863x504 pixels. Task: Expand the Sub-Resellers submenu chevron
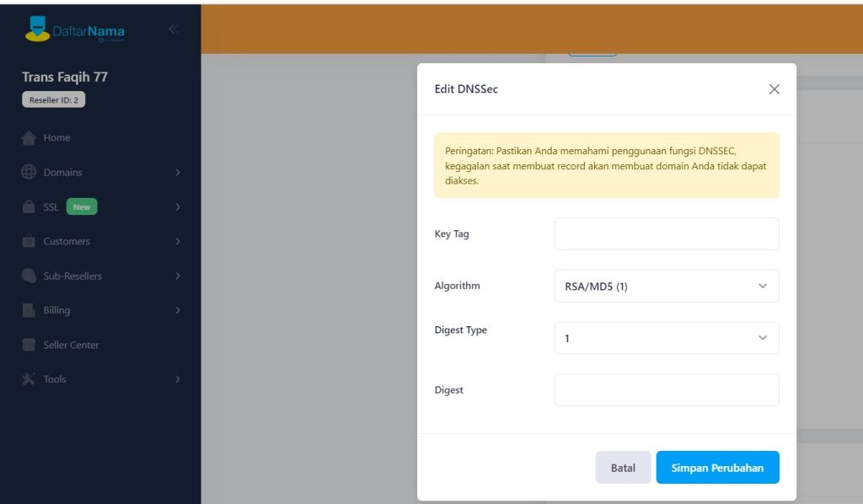[x=178, y=276]
